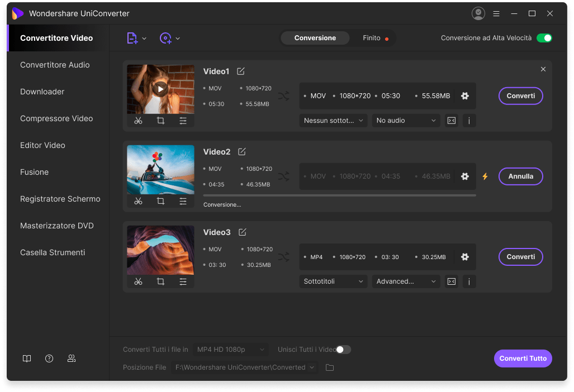574x392 pixels.
Task: Click the scissors trim icon for Video1
Action: click(138, 121)
